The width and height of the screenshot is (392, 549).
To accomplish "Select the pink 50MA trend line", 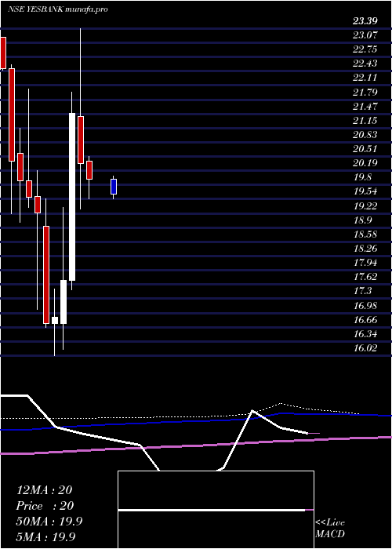I will pyautogui.click(x=196, y=445).
